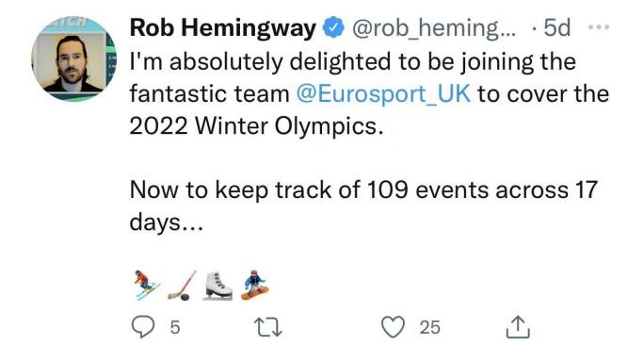
Task: Click the snowboarder emoji
Action: pyautogui.click(x=254, y=285)
